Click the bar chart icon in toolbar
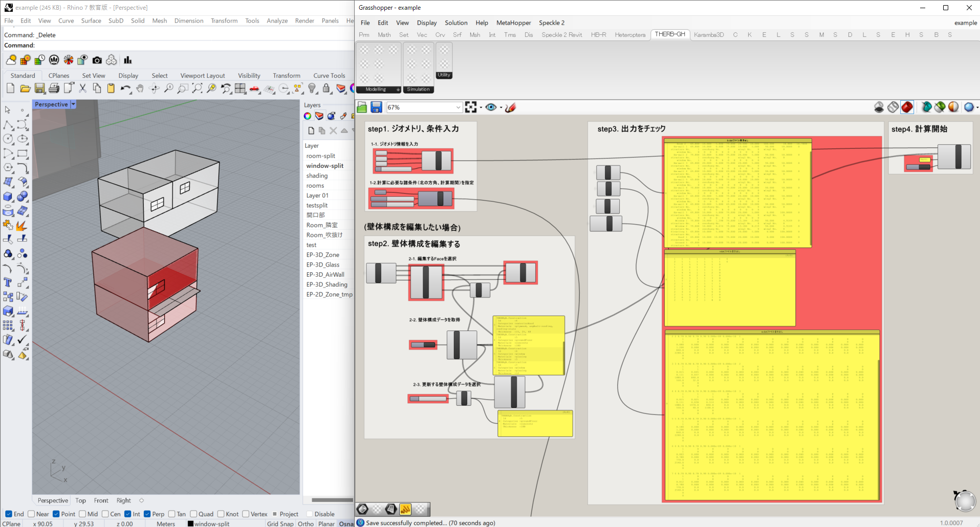 coord(127,60)
